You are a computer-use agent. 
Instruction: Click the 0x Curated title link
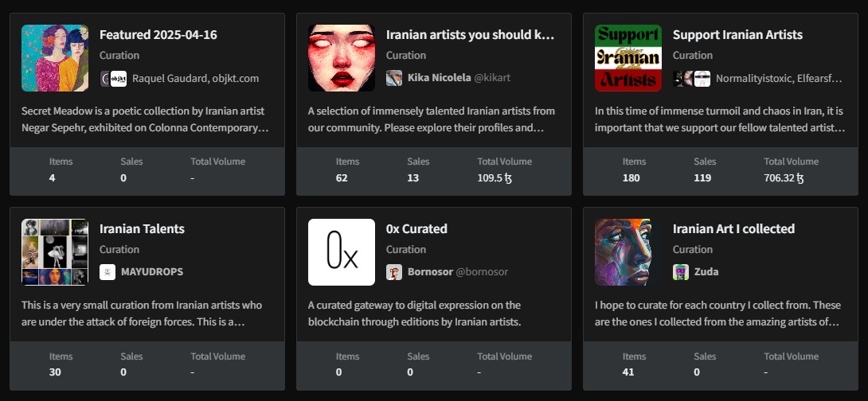(x=416, y=229)
